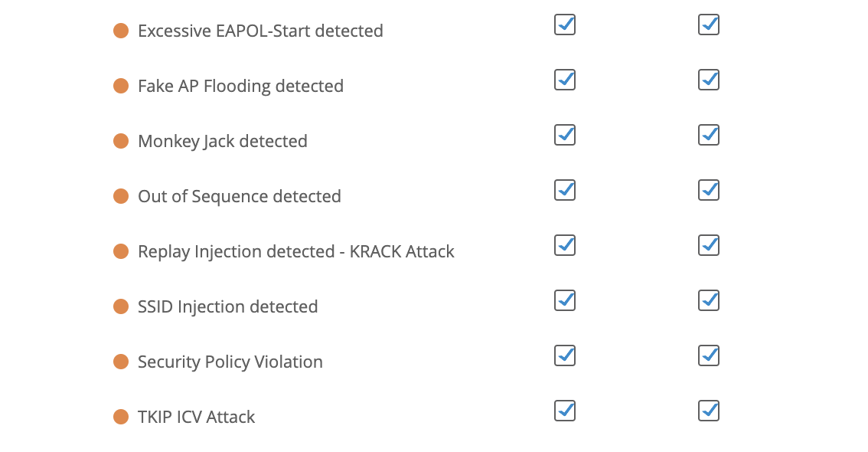Viewport: 868px width, 452px height.
Task: Click the orange dot beside TKIP ICV Attack
Action: pyautogui.click(x=121, y=417)
